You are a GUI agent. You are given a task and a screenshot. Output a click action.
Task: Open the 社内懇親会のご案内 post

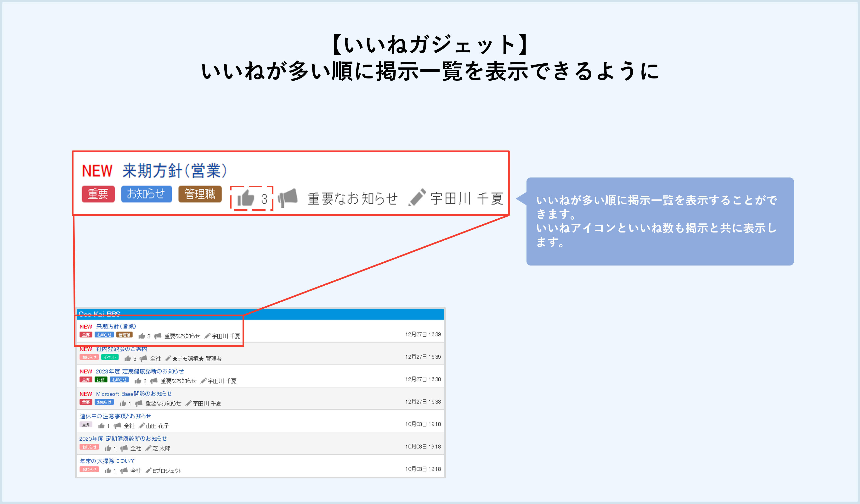point(121,349)
